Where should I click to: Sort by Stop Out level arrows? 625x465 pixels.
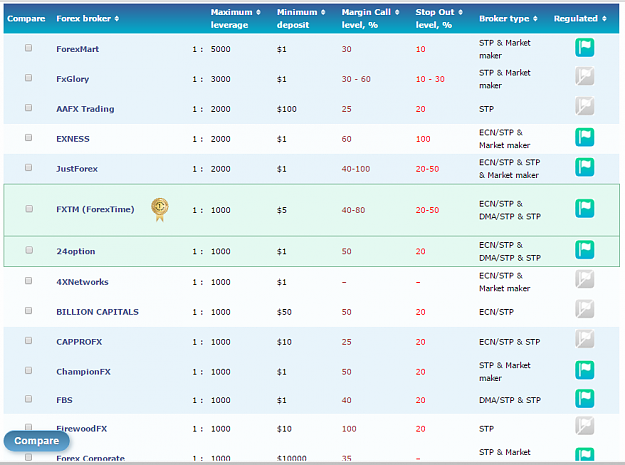point(460,12)
